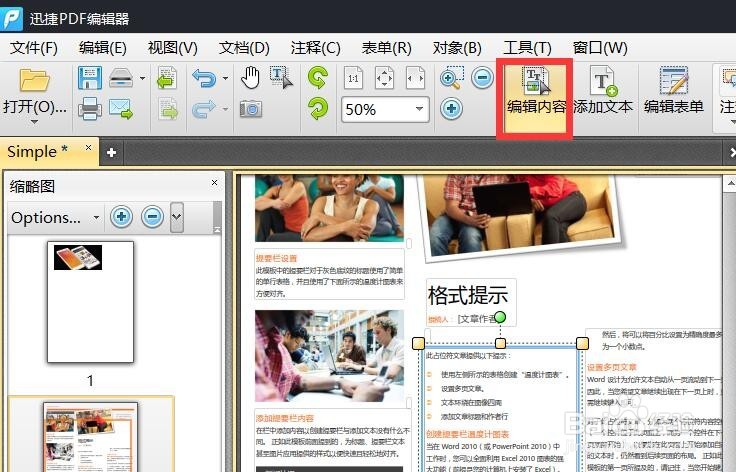
Task: Close the 缩略图 panel
Action: click(215, 183)
